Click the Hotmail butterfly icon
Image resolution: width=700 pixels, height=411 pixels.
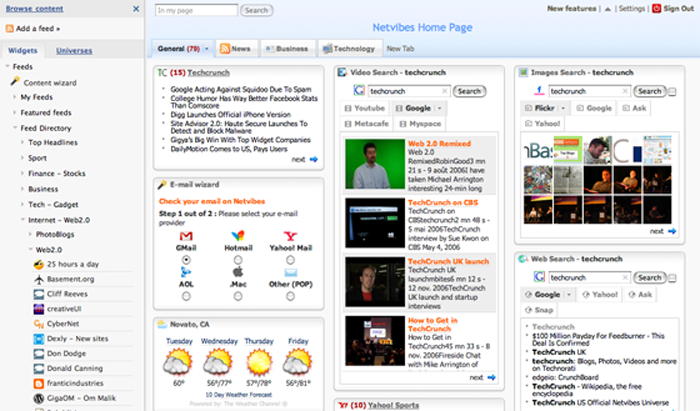(237, 235)
